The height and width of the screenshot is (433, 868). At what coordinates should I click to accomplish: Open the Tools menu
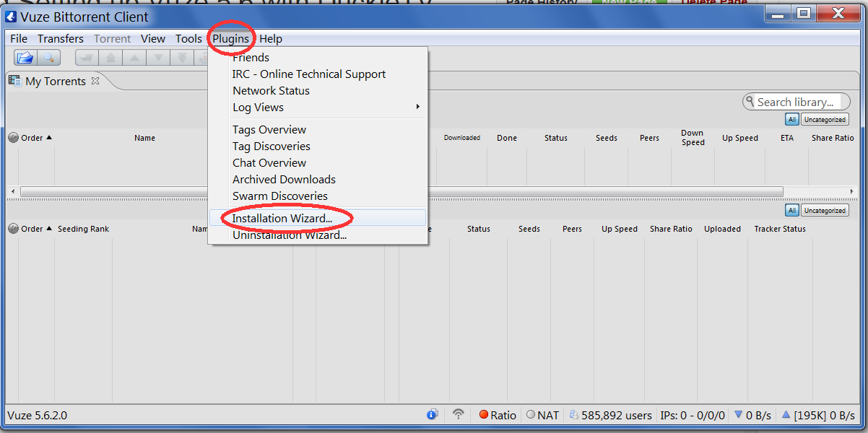point(188,38)
